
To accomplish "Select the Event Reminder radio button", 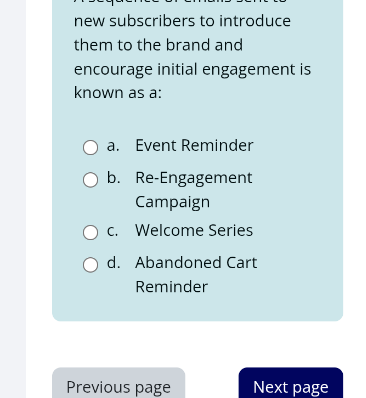I will [90, 147].
